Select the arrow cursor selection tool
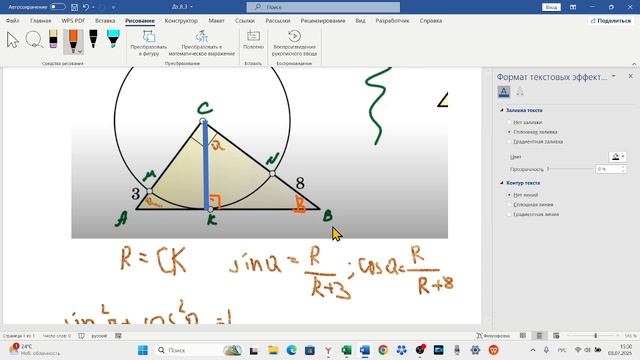This screenshot has width=640, height=360. [13, 40]
